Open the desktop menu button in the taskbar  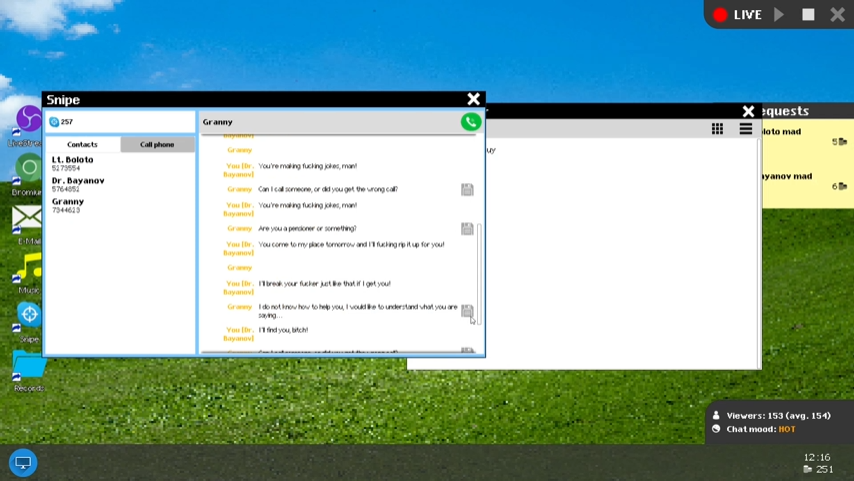(x=23, y=463)
